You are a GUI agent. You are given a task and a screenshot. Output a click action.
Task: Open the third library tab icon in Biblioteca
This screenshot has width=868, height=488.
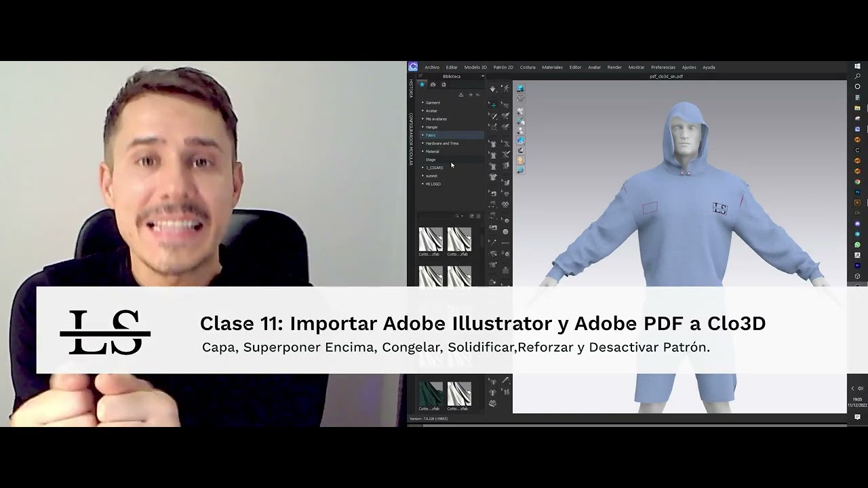click(x=443, y=84)
